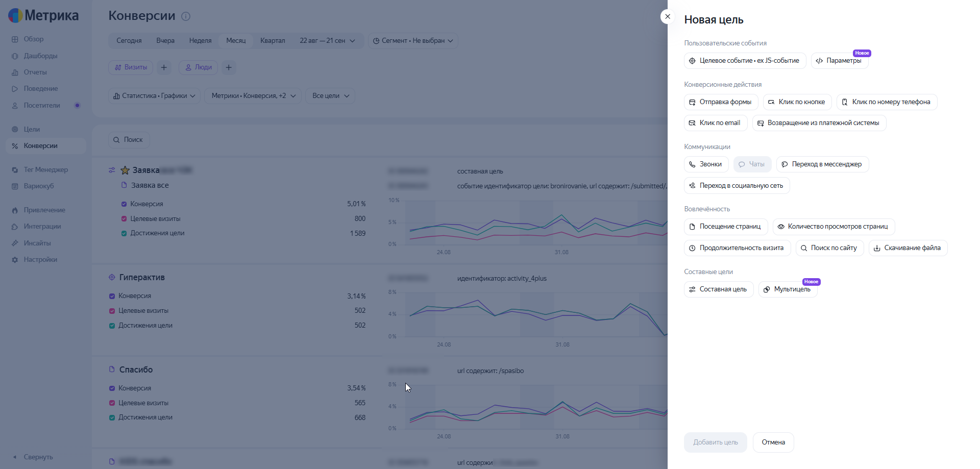The image size is (980, 469).
Task: Choose Поиск по сайту goal
Action: click(x=829, y=248)
